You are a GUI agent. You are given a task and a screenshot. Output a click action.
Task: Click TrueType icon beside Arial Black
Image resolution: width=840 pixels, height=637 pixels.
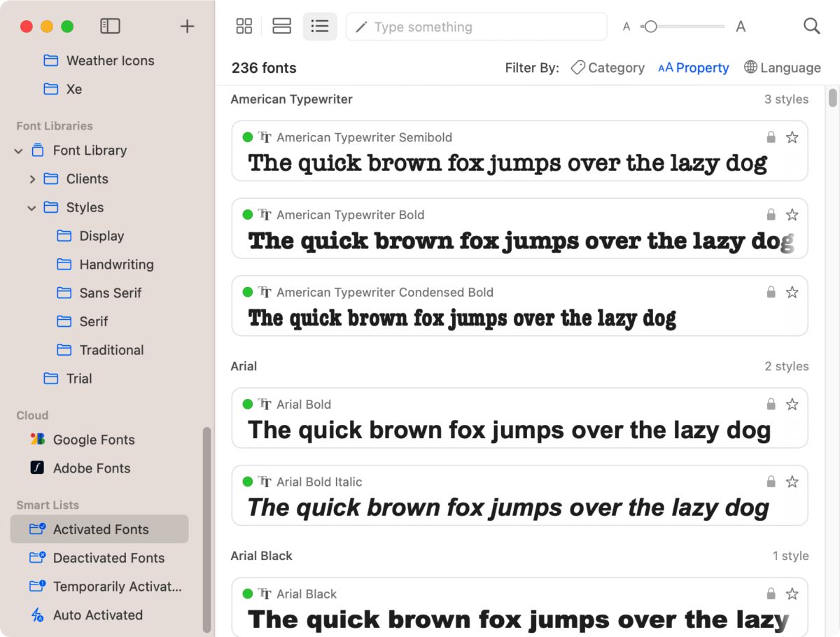point(265,594)
